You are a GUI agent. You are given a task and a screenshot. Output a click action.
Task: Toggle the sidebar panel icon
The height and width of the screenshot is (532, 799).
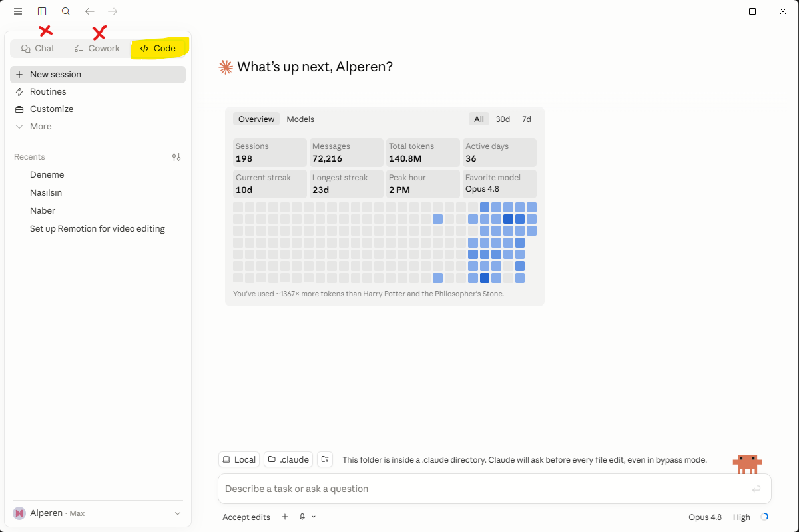42,11
